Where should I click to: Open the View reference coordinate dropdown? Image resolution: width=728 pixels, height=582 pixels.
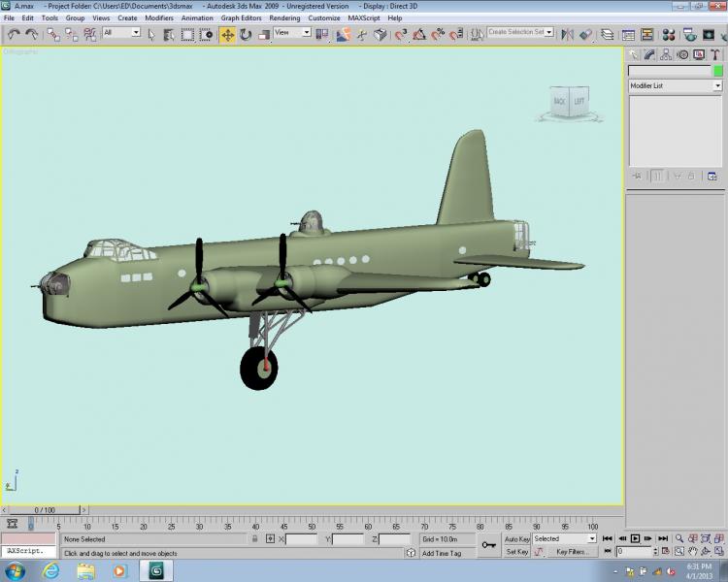pyautogui.click(x=292, y=32)
